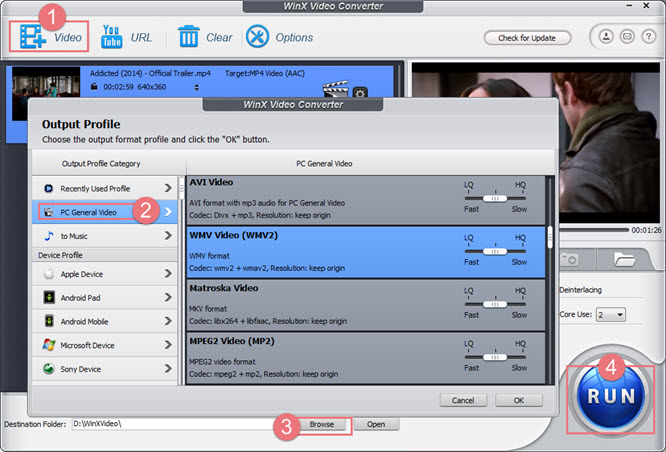Click the Open destination folder button
This screenshot has width=666, height=452.
[x=376, y=424]
